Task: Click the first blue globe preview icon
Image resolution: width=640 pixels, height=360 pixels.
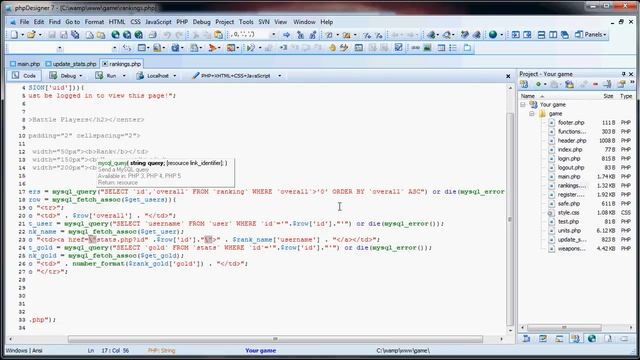Action: click(116, 35)
